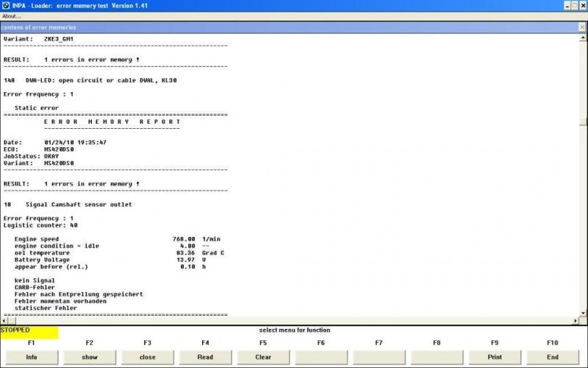The image size is (588, 368).
Task: Click the yellow STOPPED status indicator
Action: point(29,333)
